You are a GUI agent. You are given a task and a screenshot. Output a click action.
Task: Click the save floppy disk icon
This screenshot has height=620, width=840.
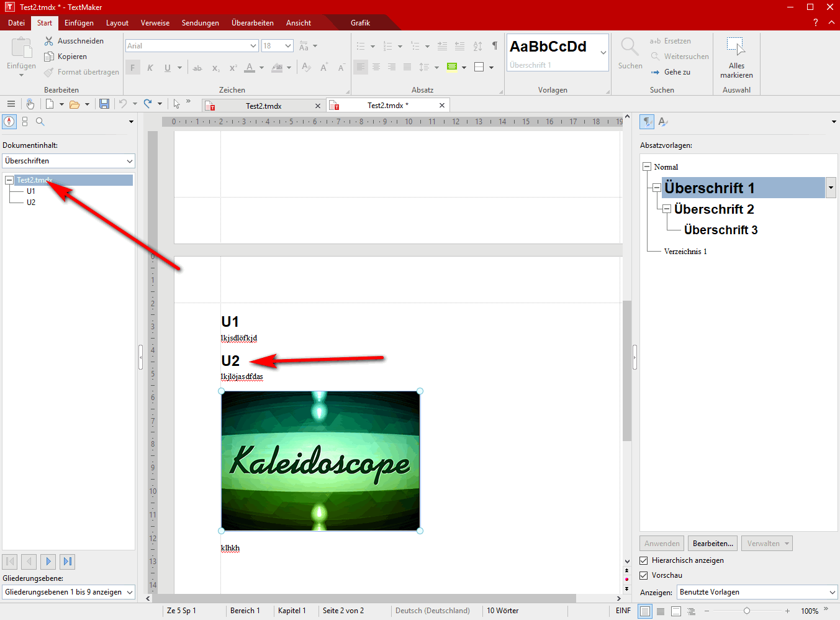tap(104, 104)
